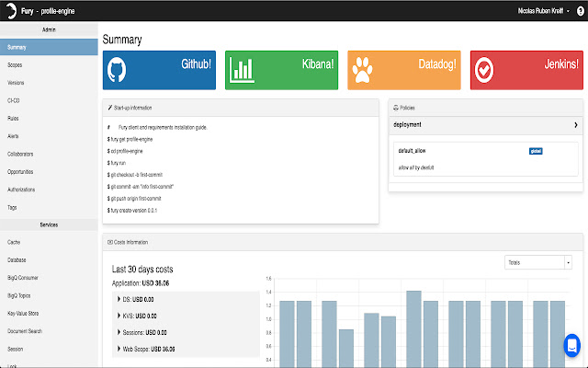Click the Start-up information pencil icon

(110, 108)
